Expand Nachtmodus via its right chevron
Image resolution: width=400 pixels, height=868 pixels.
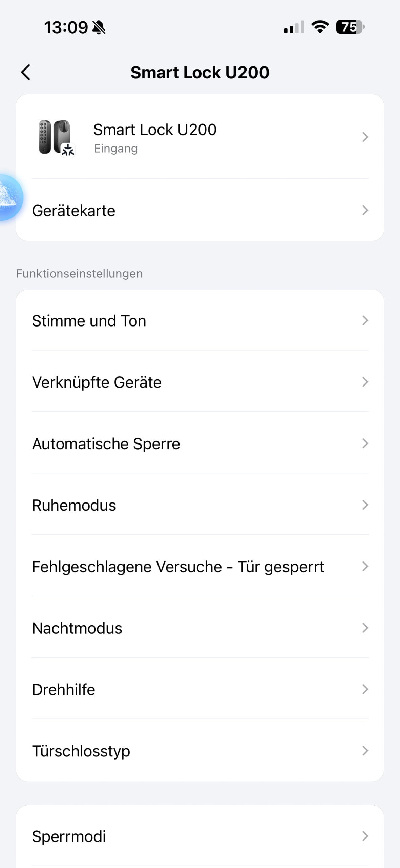pyautogui.click(x=365, y=628)
